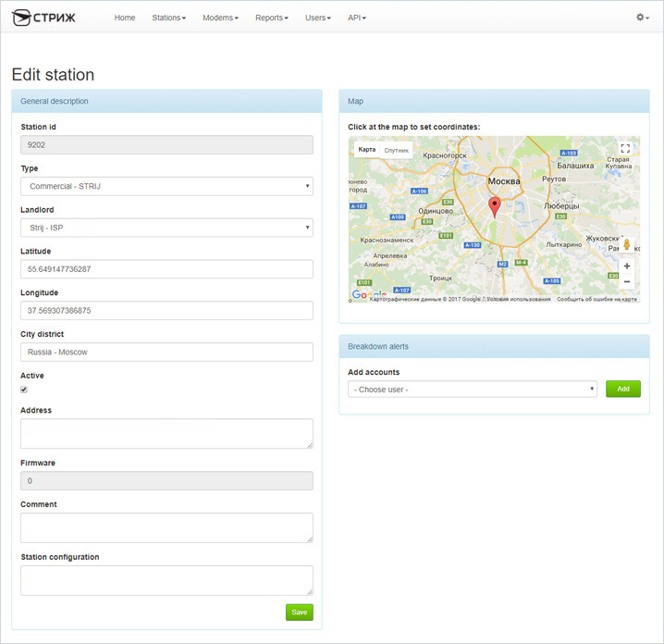Screen dimensions: 664x644
Task: Open the Type dropdown Commercial - STRIJ
Action: click(x=166, y=186)
